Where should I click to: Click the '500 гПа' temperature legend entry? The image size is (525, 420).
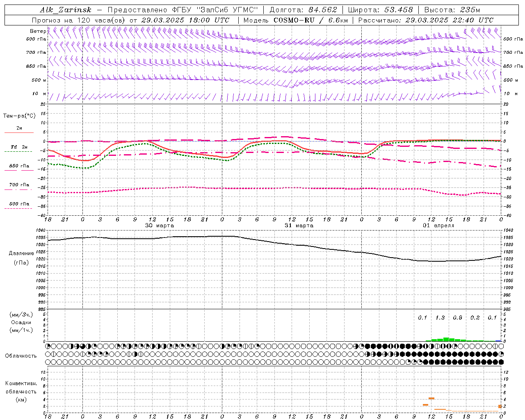(19, 204)
